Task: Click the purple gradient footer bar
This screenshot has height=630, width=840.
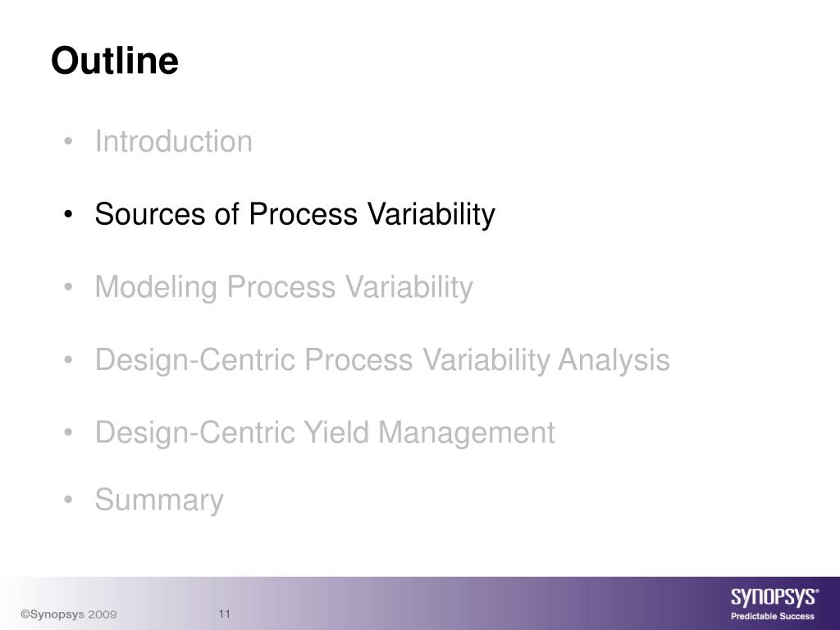Action: click(420, 603)
